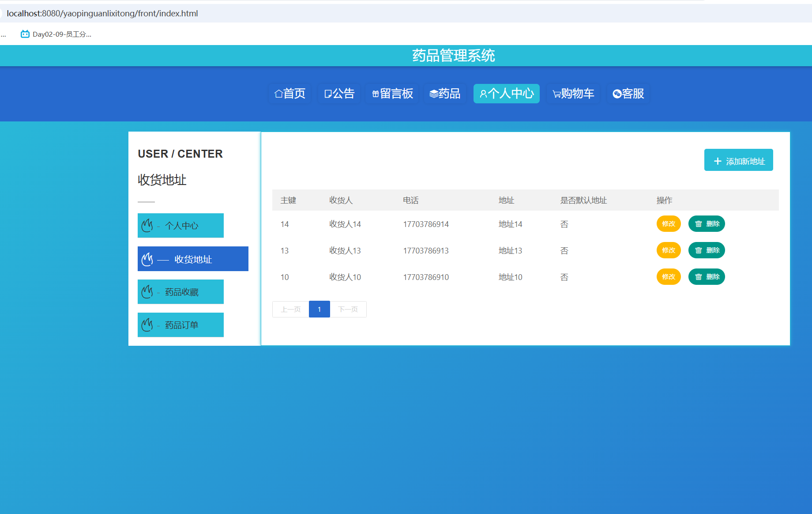Go to the 公告 navigation tab

click(x=339, y=94)
